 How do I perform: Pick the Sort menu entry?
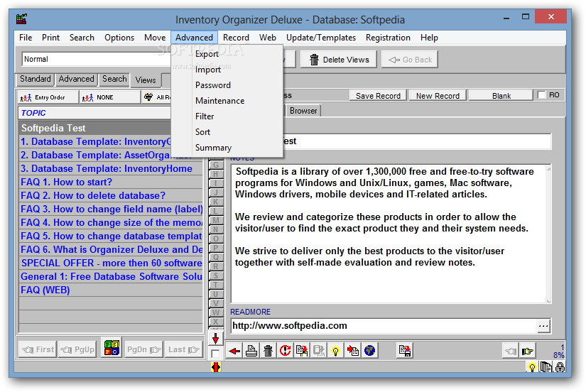point(202,132)
